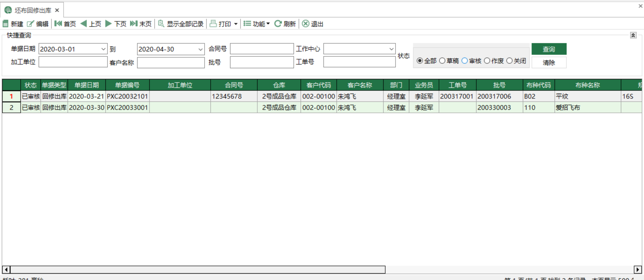Click the 打印 printer icon
The width and height of the screenshot is (644, 280).
pyautogui.click(x=213, y=24)
